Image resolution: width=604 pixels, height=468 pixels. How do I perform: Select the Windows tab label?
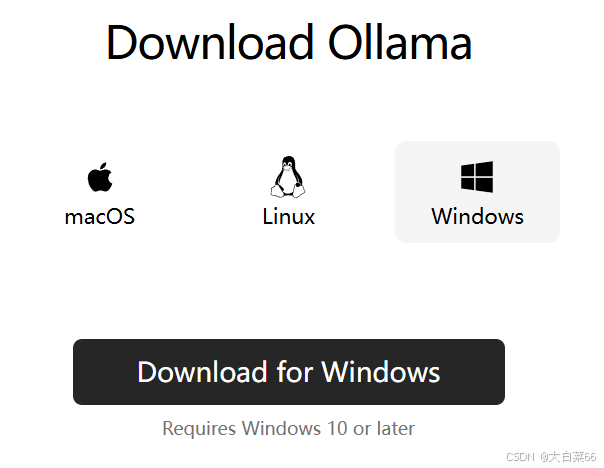point(477,216)
